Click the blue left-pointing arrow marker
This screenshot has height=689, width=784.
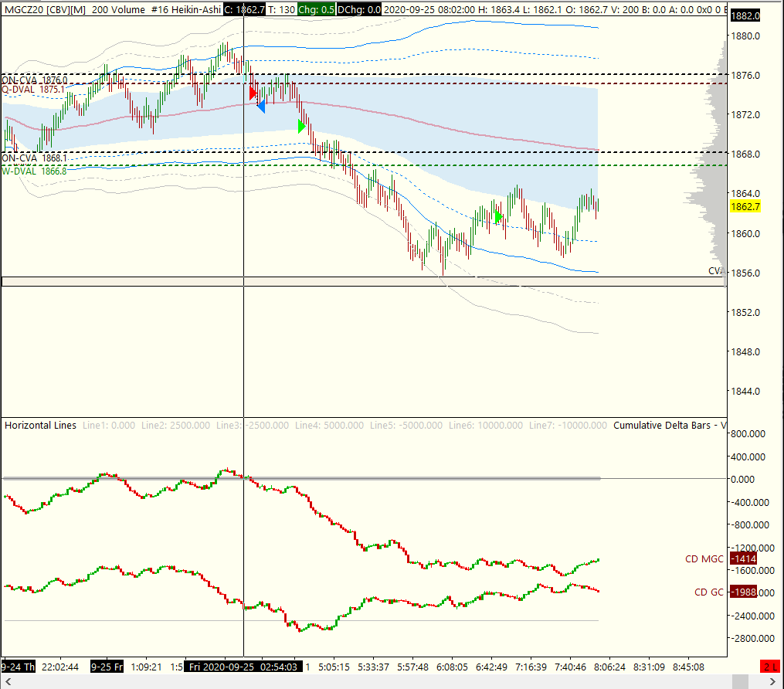pos(260,106)
